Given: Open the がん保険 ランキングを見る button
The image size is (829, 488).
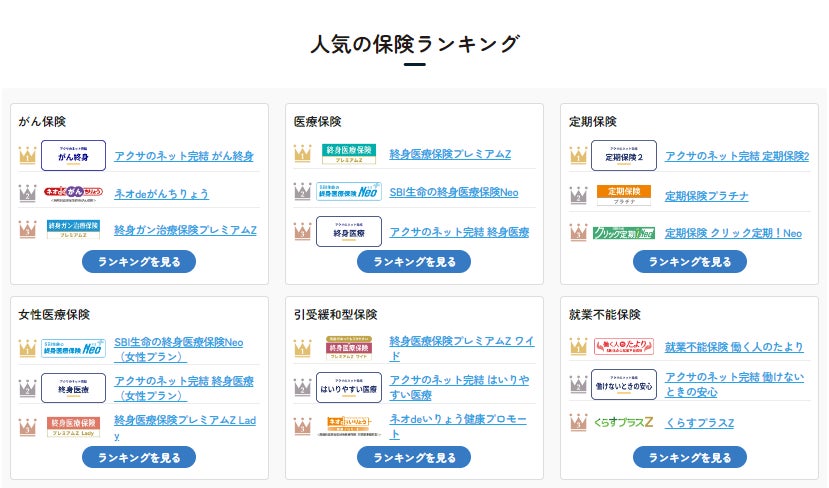Looking at the screenshot, I should pyautogui.click(x=139, y=262).
